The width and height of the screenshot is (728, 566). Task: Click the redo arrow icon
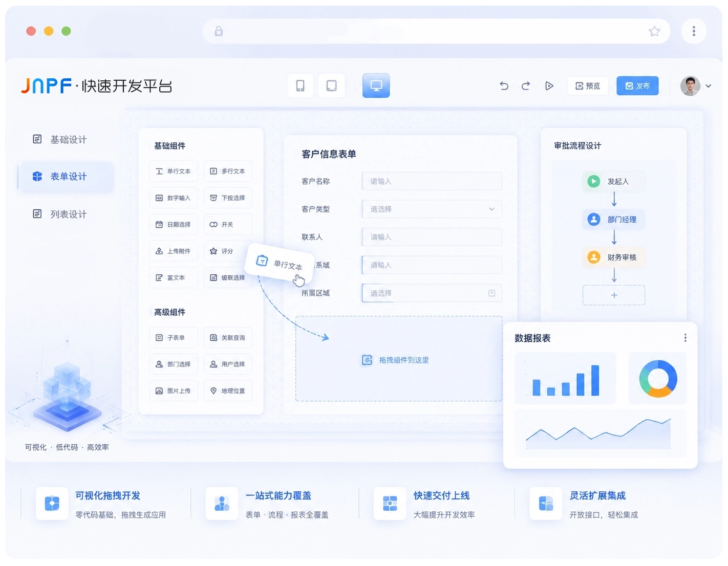point(526,86)
